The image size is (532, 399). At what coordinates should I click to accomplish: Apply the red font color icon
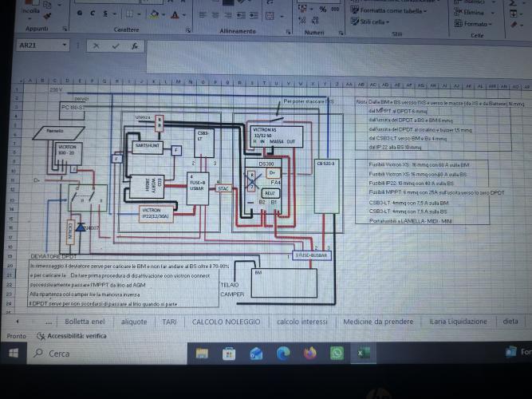pos(175,15)
